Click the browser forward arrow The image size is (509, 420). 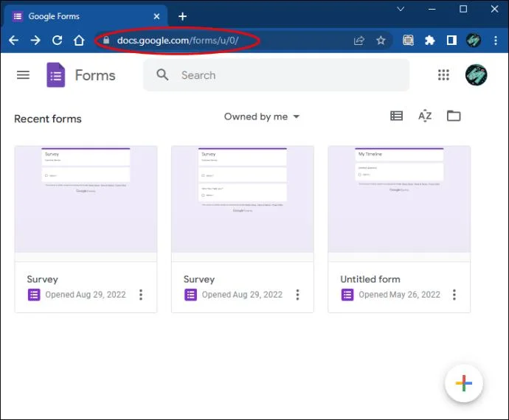[x=35, y=41]
